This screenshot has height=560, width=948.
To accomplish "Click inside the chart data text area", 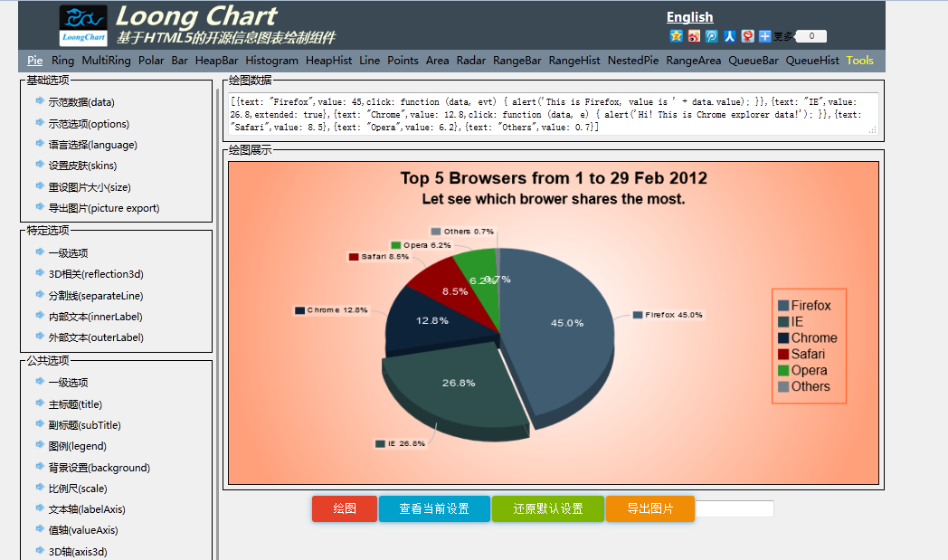I will point(554,114).
